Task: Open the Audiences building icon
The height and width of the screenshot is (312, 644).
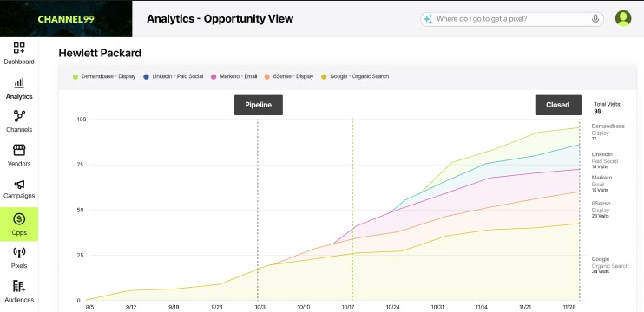Action: pyautogui.click(x=19, y=286)
